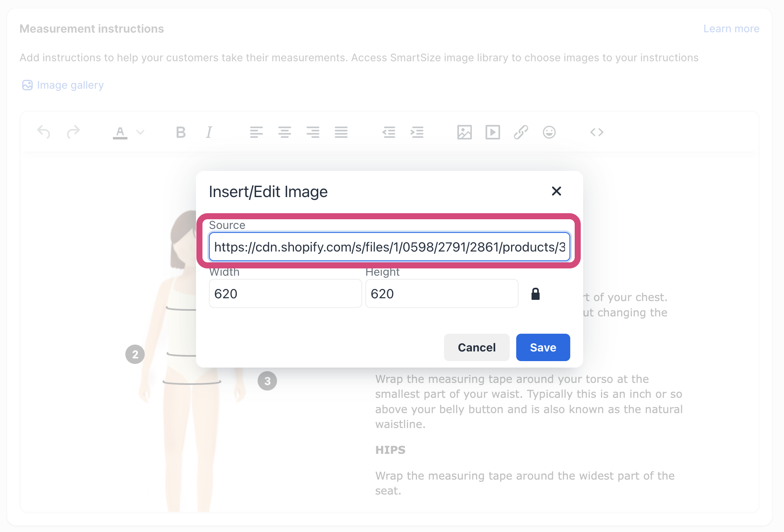Viewport: 784px width, 532px height.
Task: Undo the last edit in the editor toolbar
Action: pyautogui.click(x=44, y=132)
